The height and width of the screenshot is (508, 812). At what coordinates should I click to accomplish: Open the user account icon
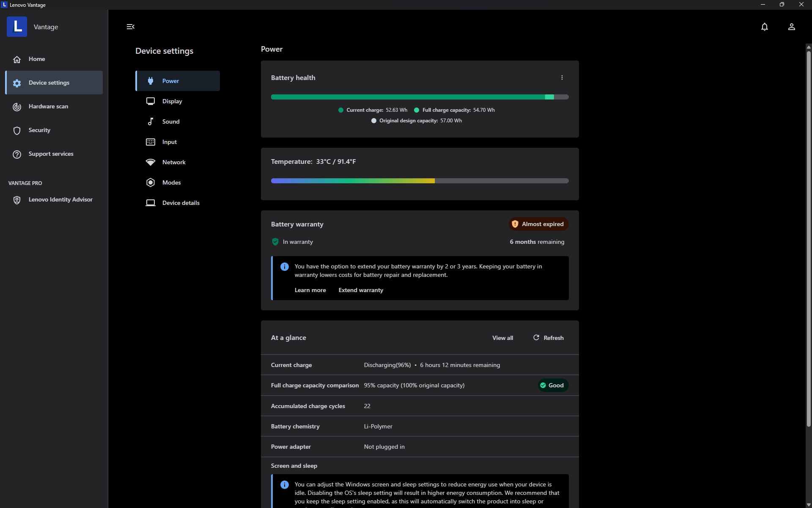point(791,27)
